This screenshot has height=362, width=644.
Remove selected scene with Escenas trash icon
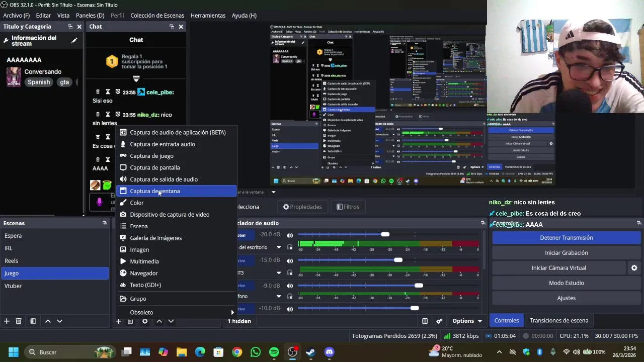tap(19, 321)
